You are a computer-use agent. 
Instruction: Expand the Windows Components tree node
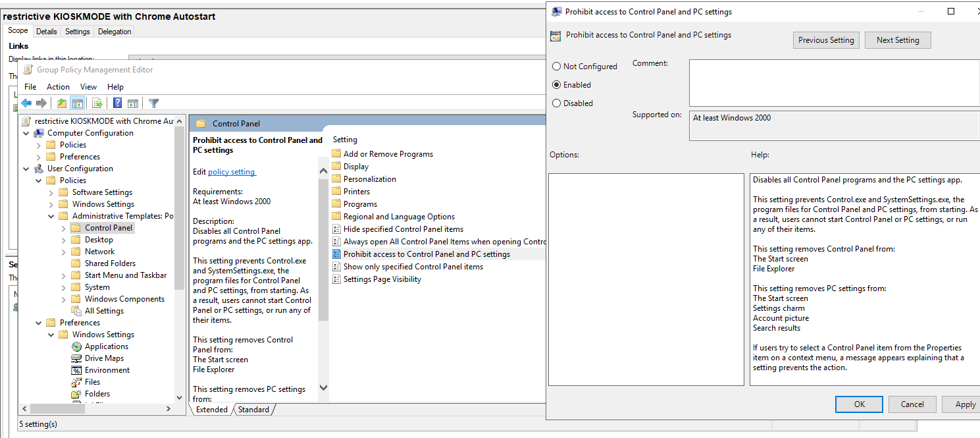[64, 299]
